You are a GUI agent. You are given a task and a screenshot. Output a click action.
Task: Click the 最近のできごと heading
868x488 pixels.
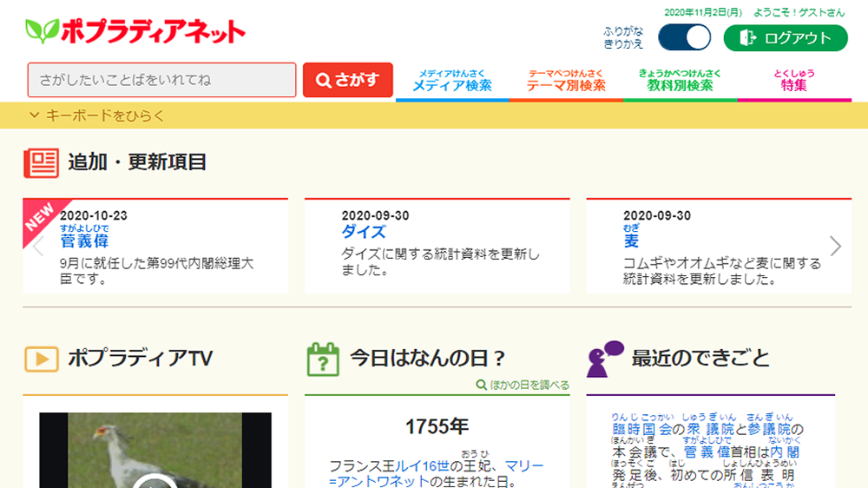pos(700,359)
